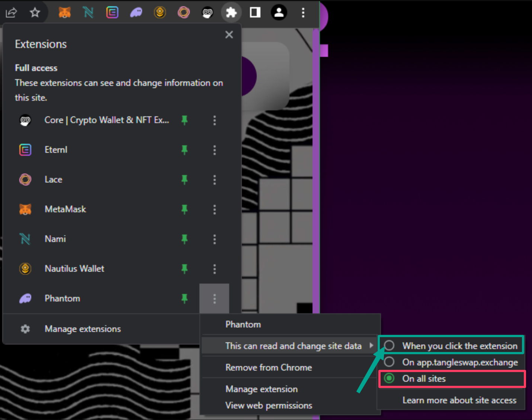
Task: Click the Extensions puzzle piece toolbar icon
Action: coord(231,13)
